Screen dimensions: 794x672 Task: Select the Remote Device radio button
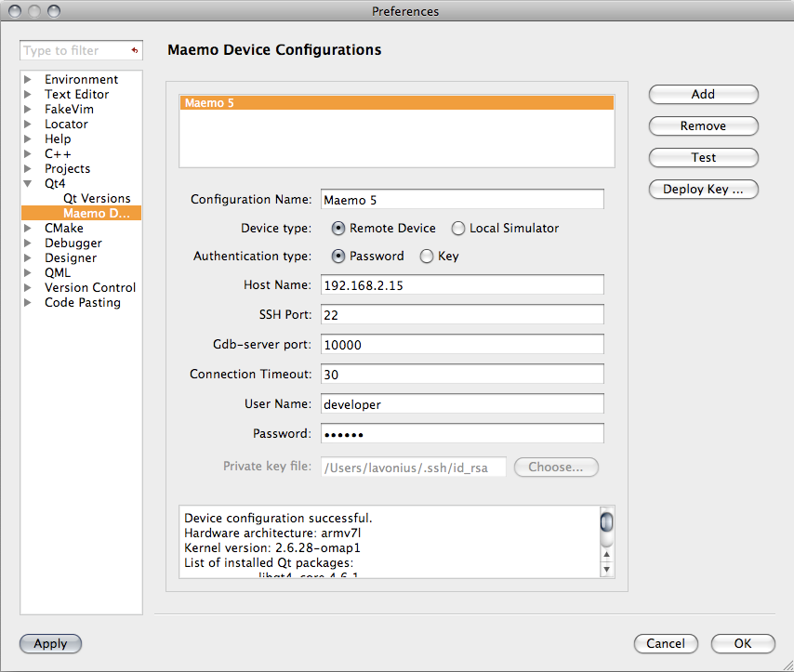tap(338, 228)
